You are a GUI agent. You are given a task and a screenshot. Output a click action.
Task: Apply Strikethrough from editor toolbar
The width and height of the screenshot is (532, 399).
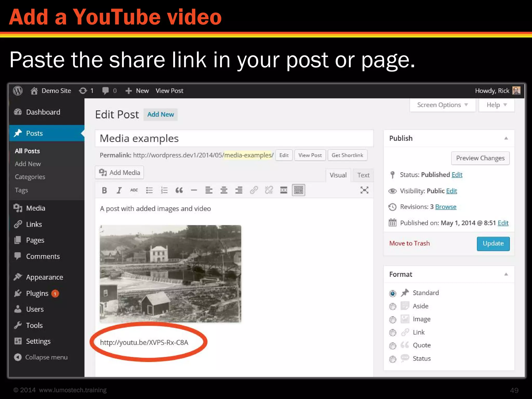point(134,190)
